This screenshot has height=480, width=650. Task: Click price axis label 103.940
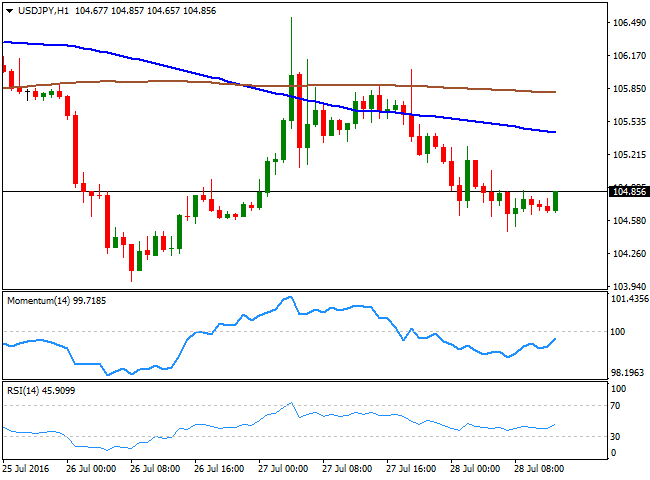pyautogui.click(x=629, y=286)
